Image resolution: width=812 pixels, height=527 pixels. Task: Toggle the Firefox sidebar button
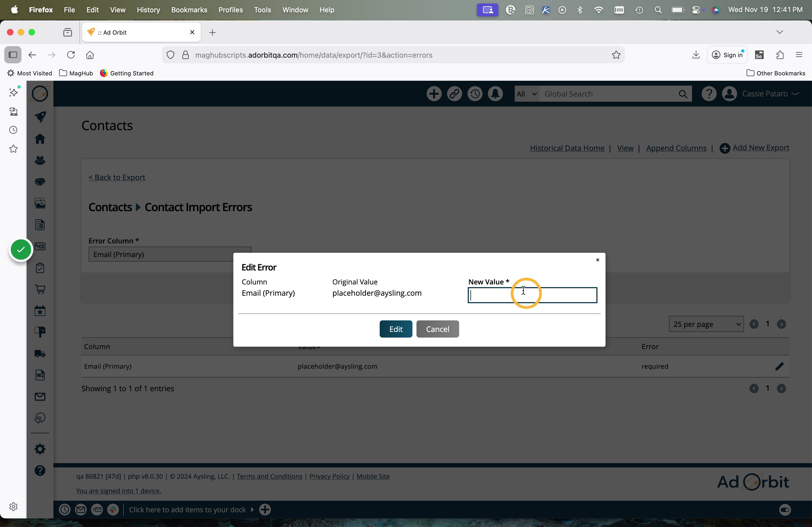pyautogui.click(x=13, y=55)
